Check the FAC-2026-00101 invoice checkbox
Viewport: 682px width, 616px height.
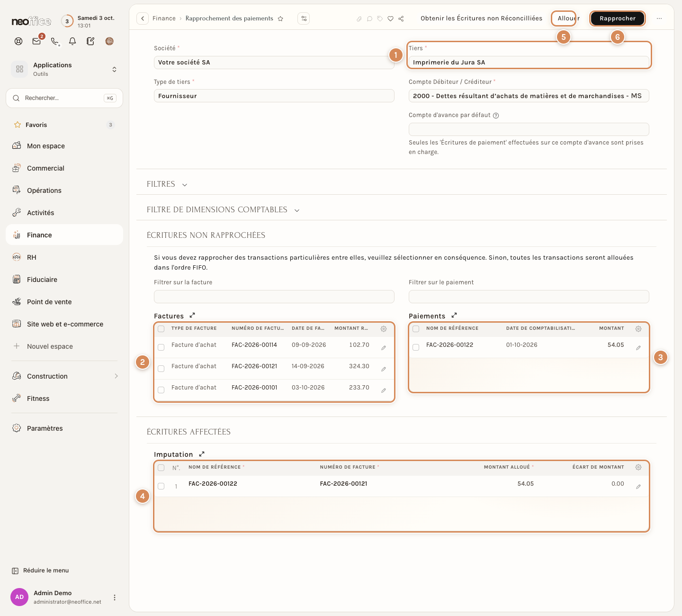pos(161,390)
